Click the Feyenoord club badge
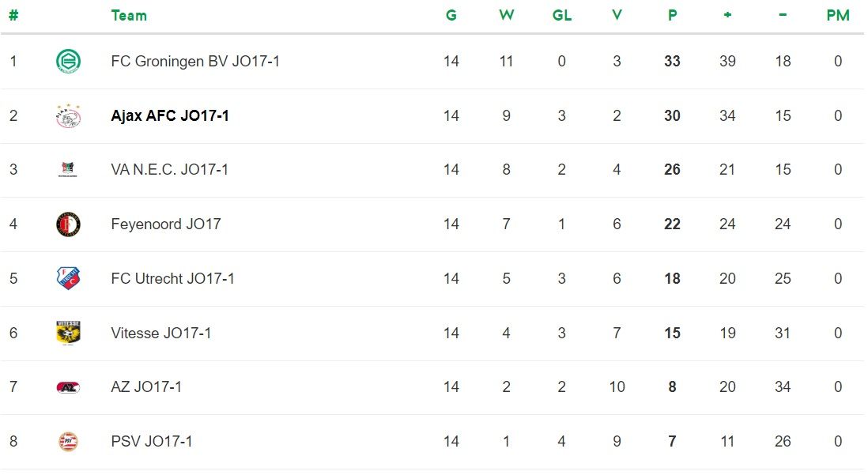This screenshot has height=475, width=868. pos(68,224)
